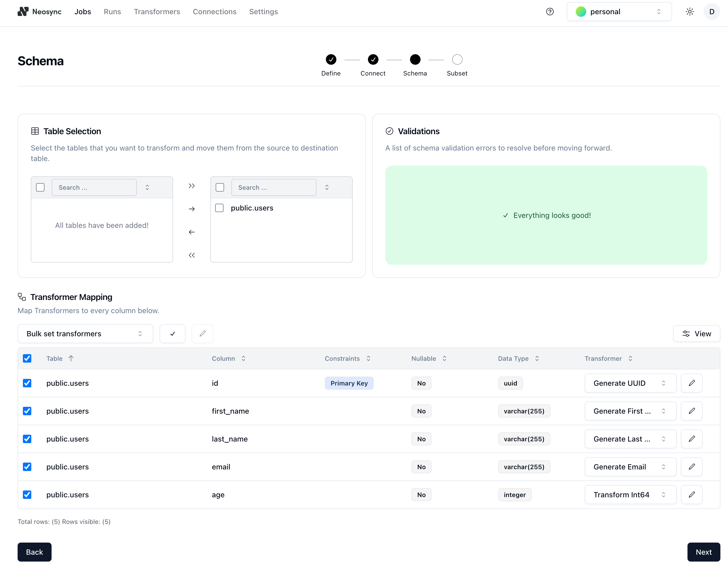Click the Next button

click(x=703, y=552)
